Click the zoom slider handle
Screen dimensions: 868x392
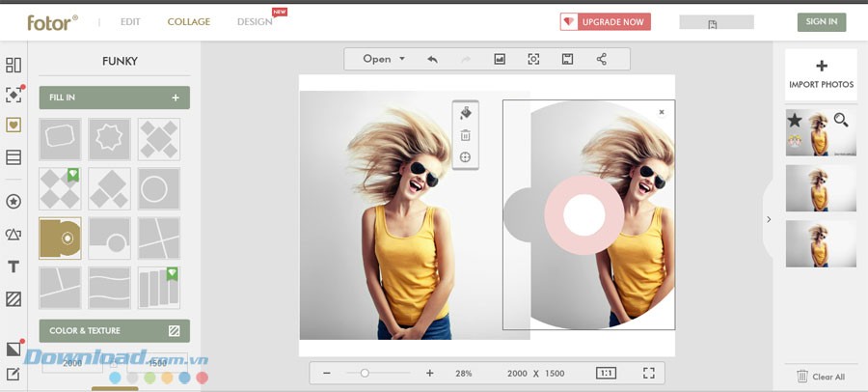(365, 373)
